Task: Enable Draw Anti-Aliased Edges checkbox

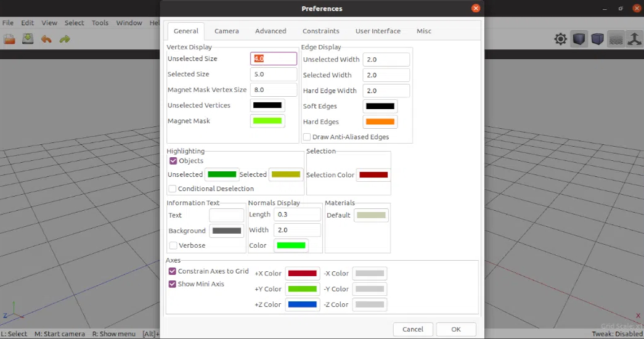Action: coord(307,137)
